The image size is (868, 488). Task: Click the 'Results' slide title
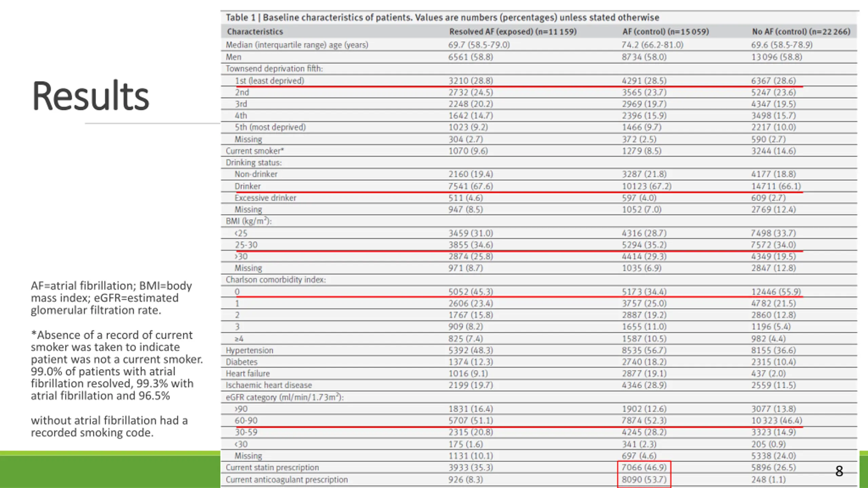pos(91,96)
